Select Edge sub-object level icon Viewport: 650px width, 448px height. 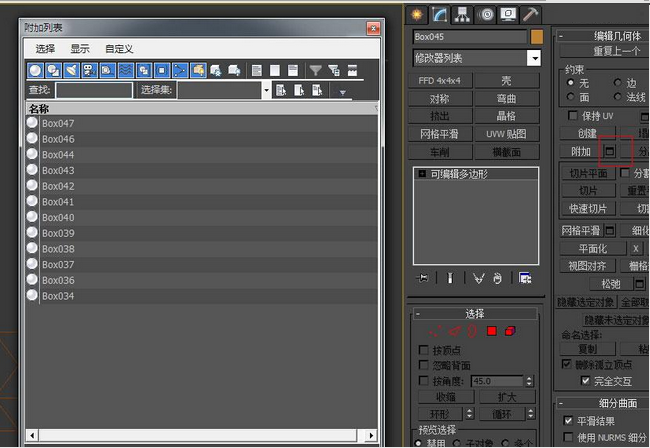(455, 331)
